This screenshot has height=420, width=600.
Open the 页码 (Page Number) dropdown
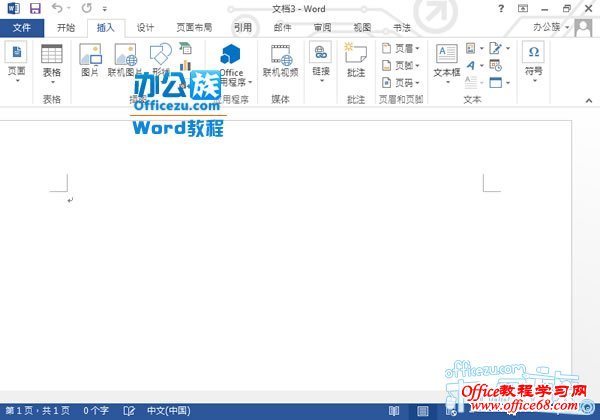pyautogui.click(x=401, y=83)
